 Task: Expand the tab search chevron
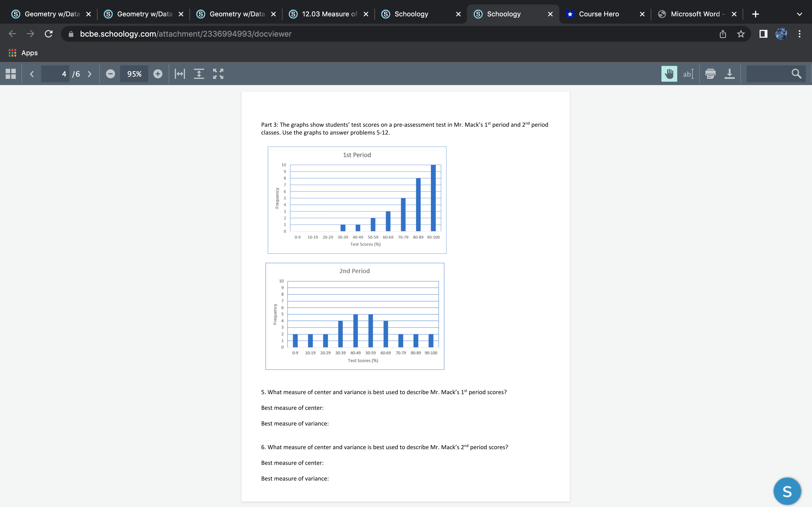pos(799,14)
